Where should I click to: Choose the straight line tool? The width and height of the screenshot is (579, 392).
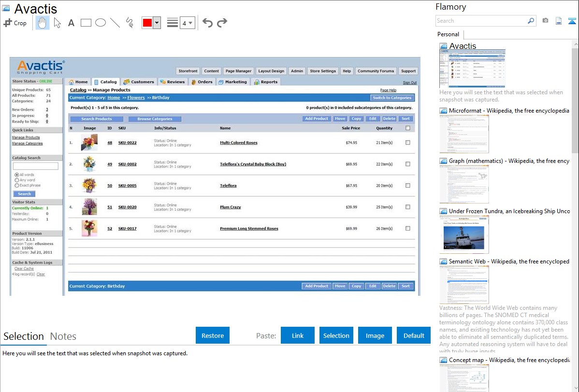(115, 23)
